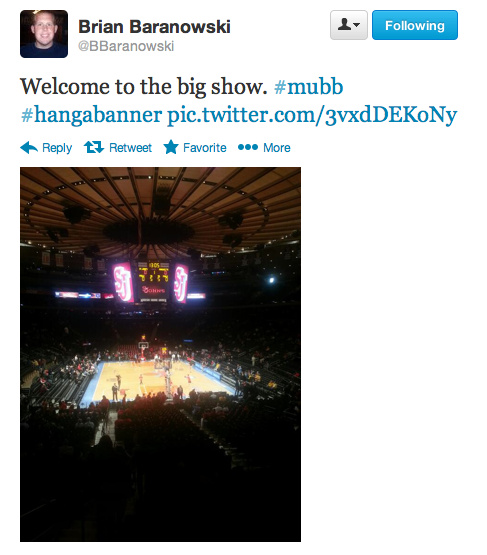The width and height of the screenshot is (487, 555).
Task: Click the dropdown caret beside person icon
Action: click(357, 25)
